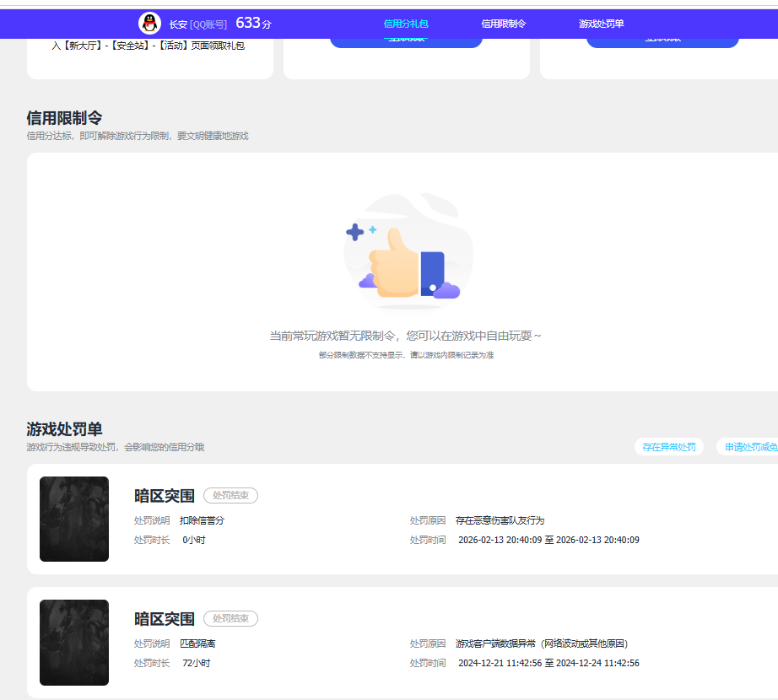Click 处罚结束 badge on 扣除信誉分 record
778x700 pixels.
pos(230,495)
